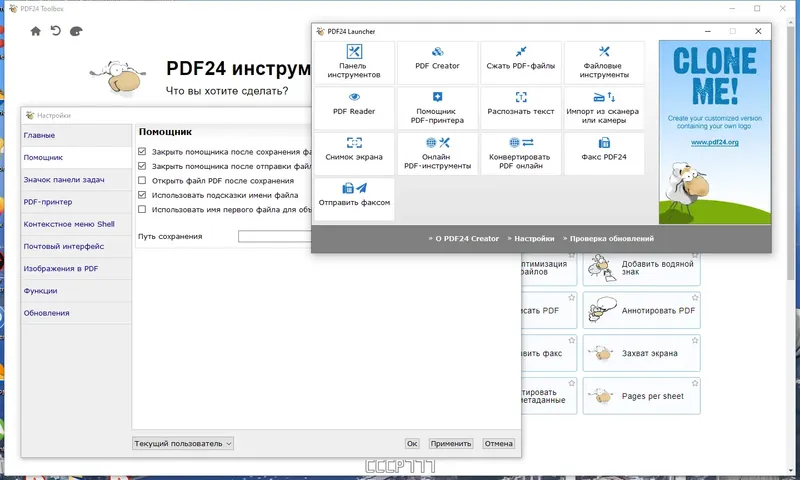Select Главные settings section

click(x=77, y=135)
